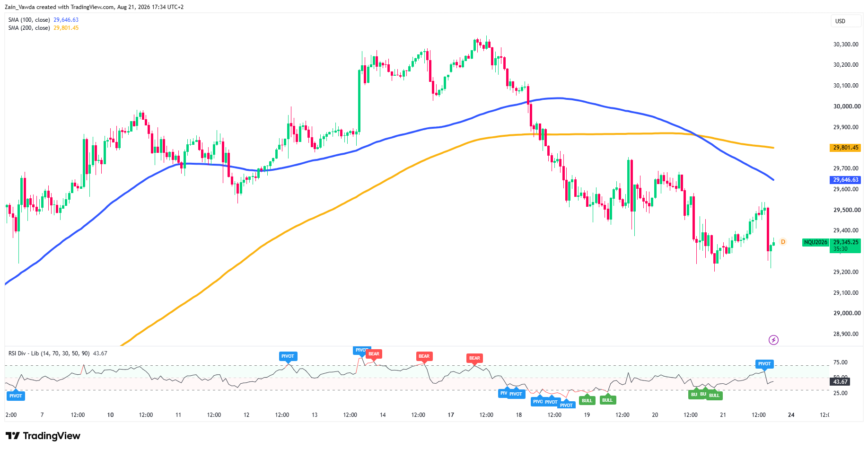Click the first green BULL marker near date 19
This screenshot has width=868, height=450.
[x=587, y=400]
